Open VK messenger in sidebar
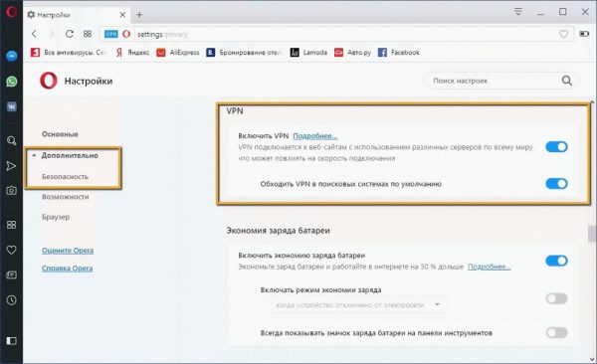 pyautogui.click(x=11, y=106)
